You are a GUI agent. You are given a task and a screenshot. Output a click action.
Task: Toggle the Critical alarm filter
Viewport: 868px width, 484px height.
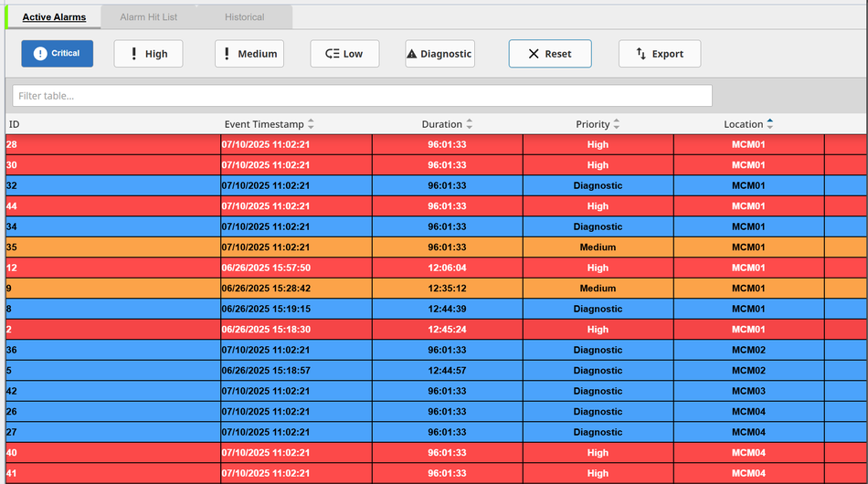[x=58, y=54]
